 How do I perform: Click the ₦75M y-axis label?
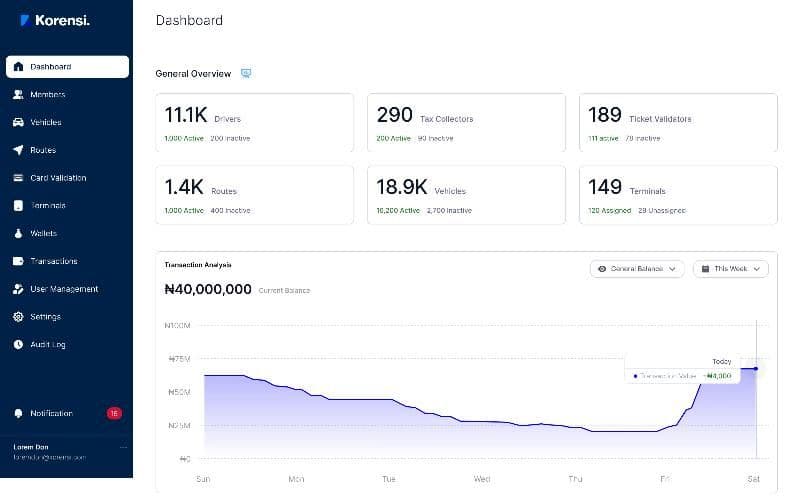coord(179,359)
